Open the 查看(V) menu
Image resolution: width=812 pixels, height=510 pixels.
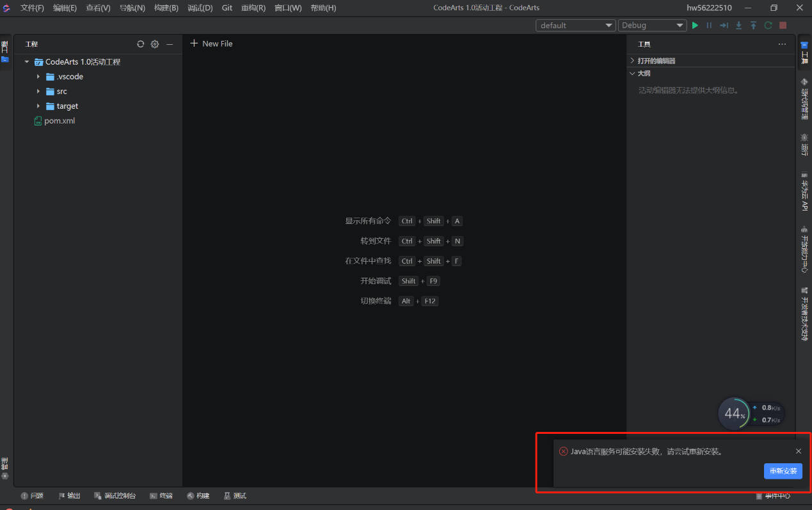[x=98, y=8]
